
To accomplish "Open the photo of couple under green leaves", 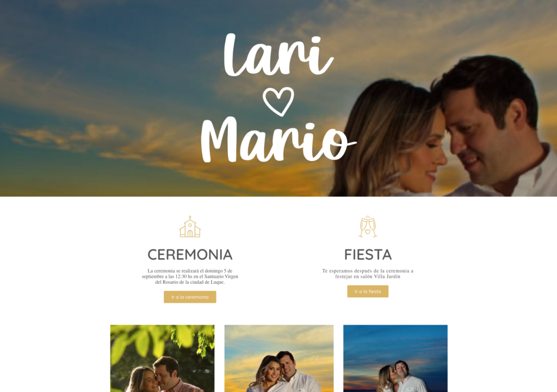I will tap(162, 358).
